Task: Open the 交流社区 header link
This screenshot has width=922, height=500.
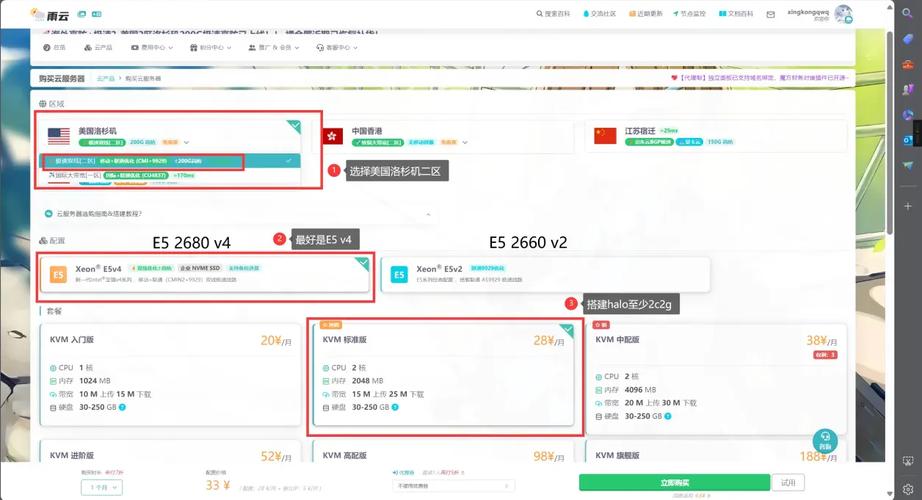Action: (x=599, y=14)
